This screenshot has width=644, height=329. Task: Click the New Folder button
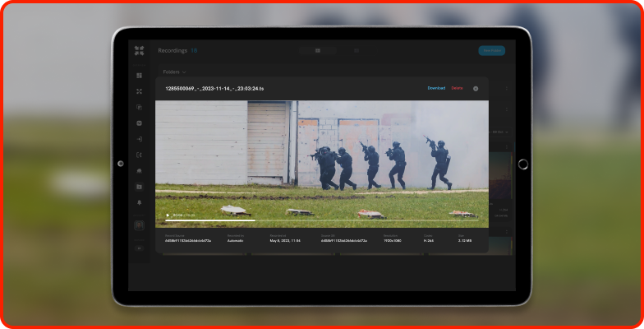(491, 51)
